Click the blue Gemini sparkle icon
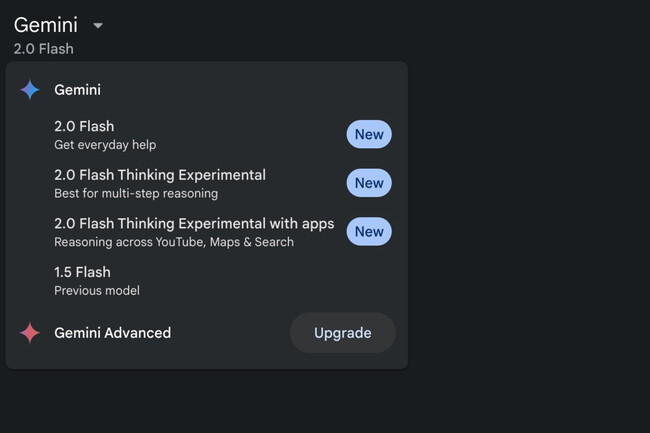The image size is (650, 433). click(x=30, y=90)
